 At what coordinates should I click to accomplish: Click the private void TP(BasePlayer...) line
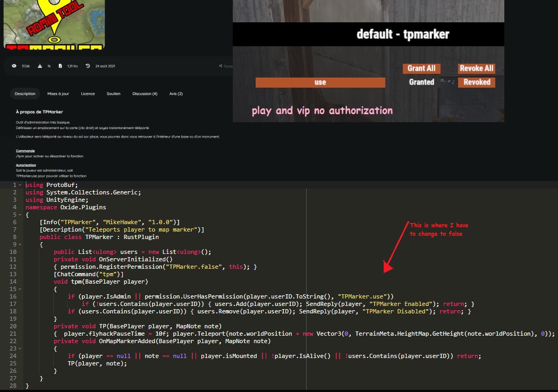[x=138, y=326]
